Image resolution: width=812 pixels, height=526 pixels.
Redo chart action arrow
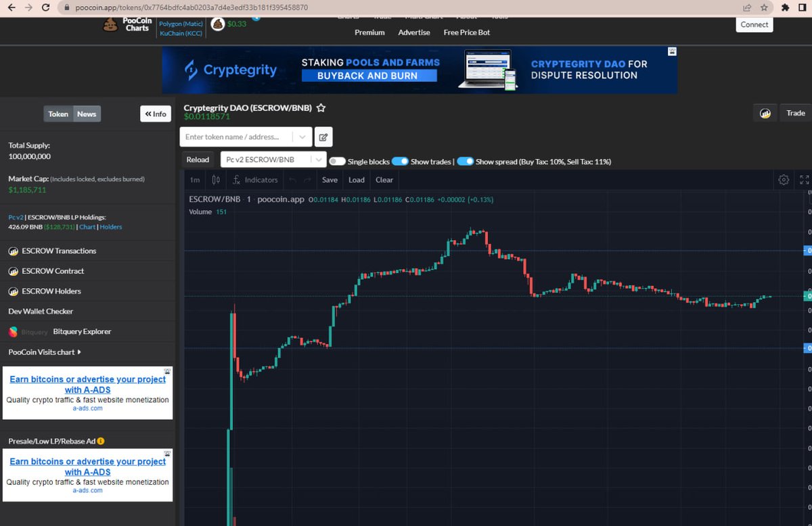307,180
